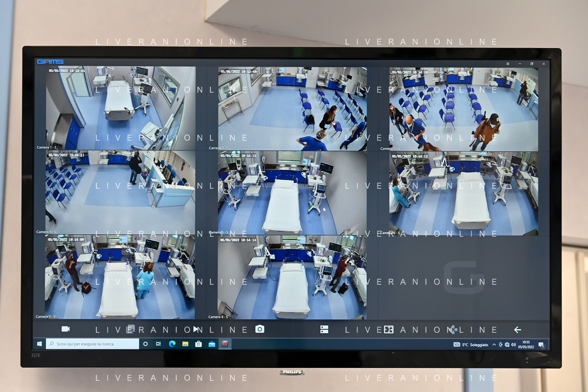Take a snapshot with the camera icon
The image size is (588, 392).
point(259,329)
